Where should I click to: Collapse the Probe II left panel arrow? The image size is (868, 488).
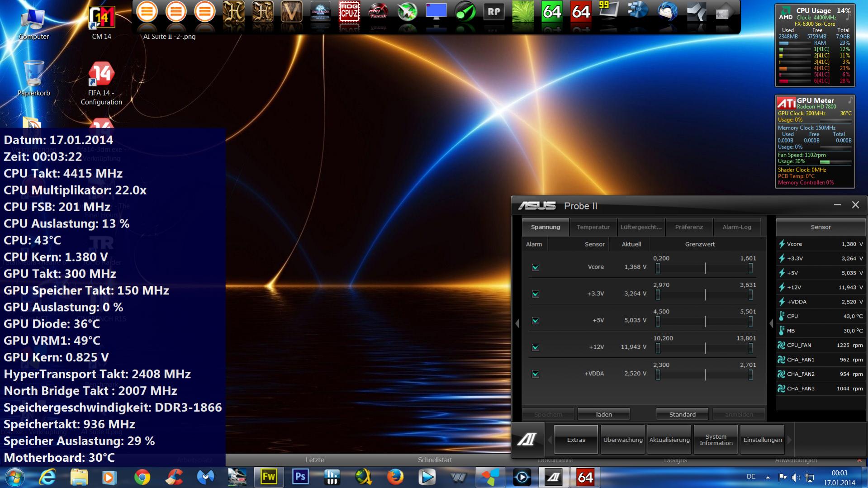517,323
